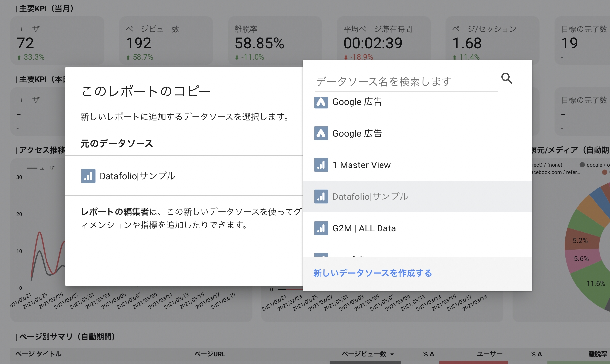
Task: Click the ユーザー legend entry in line chart
Action: click(x=43, y=168)
